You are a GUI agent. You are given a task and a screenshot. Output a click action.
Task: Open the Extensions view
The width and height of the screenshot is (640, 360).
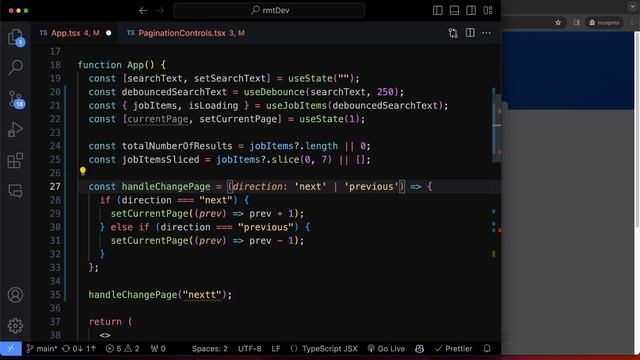pos(16,160)
